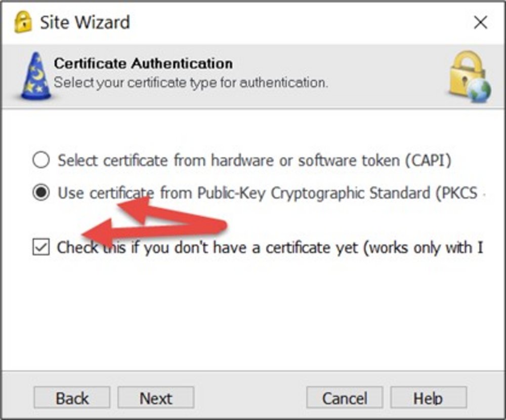Select the CAPI hardware or software token radio button
The width and height of the screenshot is (506, 420).
coord(41,161)
